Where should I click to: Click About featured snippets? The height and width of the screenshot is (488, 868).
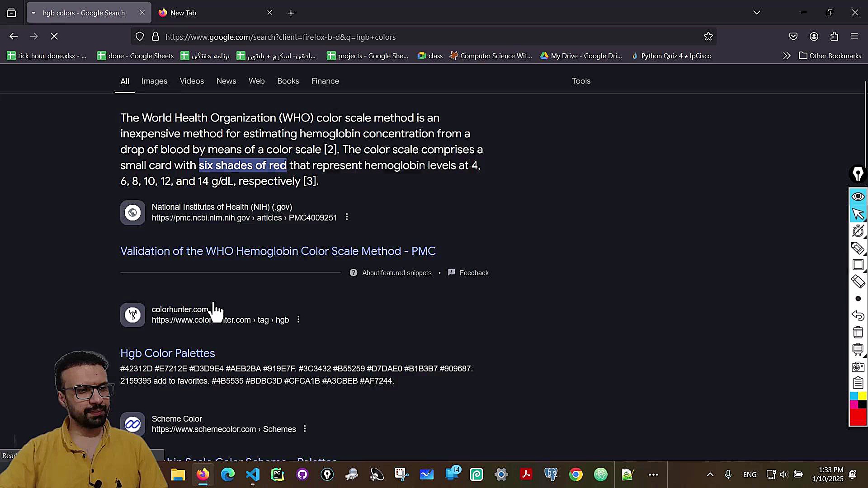click(x=391, y=273)
